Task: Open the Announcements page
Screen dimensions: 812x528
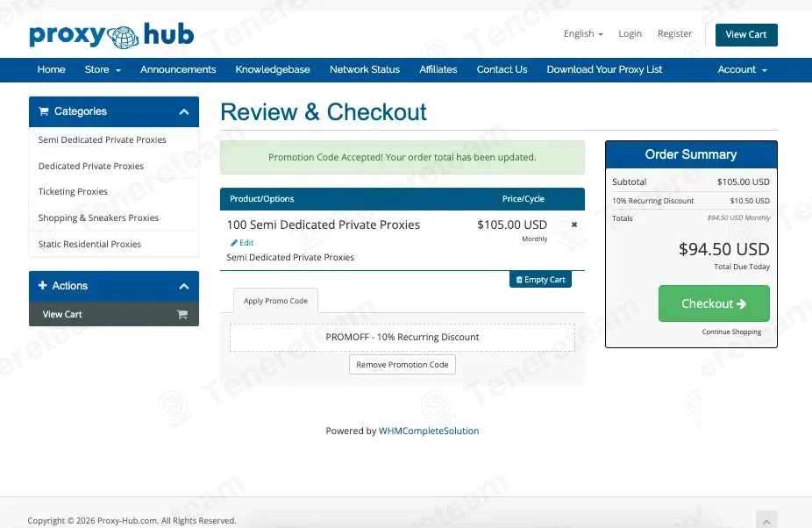Action: click(x=178, y=69)
